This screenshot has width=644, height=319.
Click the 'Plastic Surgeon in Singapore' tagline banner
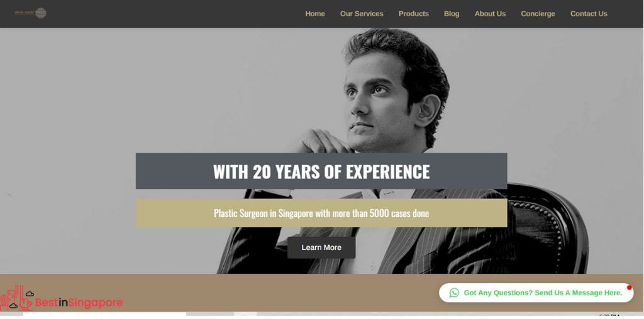[321, 214]
